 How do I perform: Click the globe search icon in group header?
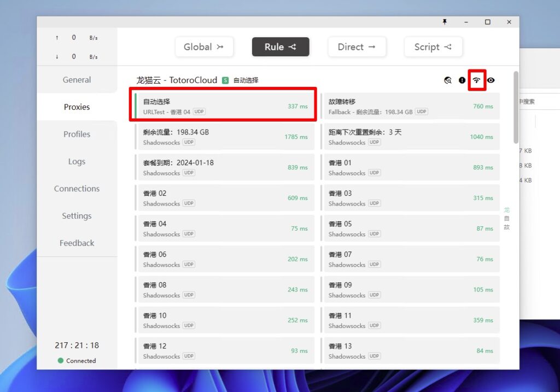tap(448, 80)
